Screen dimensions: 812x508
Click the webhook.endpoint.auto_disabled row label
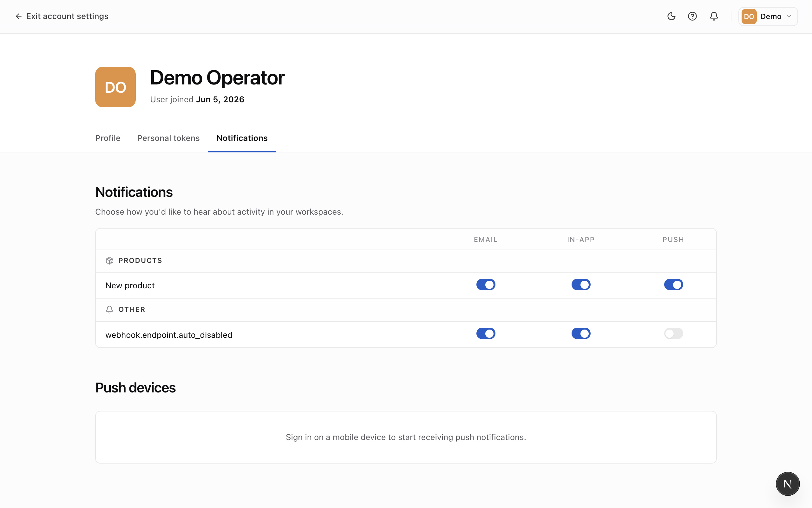(169, 335)
